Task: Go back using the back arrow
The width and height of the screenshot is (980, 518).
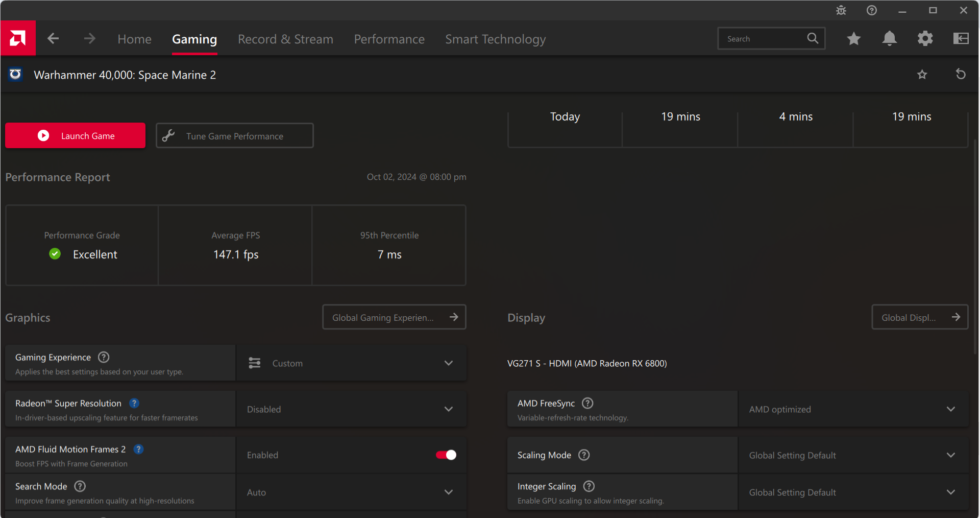Action: 53,39
